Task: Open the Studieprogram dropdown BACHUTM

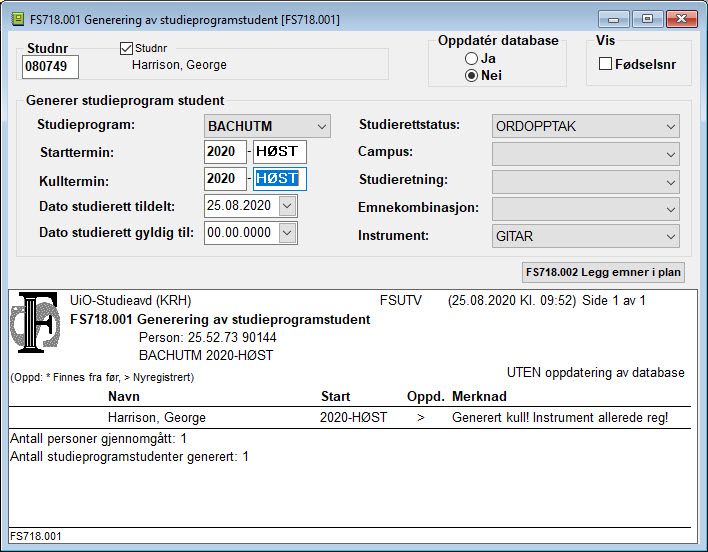Action: click(267, 126)
